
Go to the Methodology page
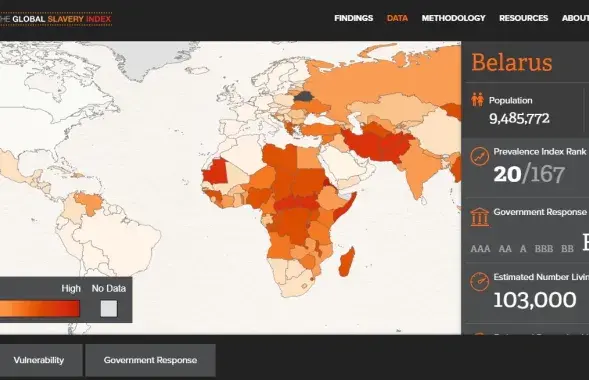453,18
